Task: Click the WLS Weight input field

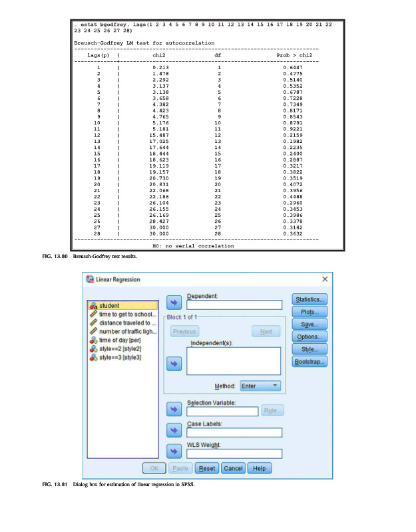Action: coord(234,454)
